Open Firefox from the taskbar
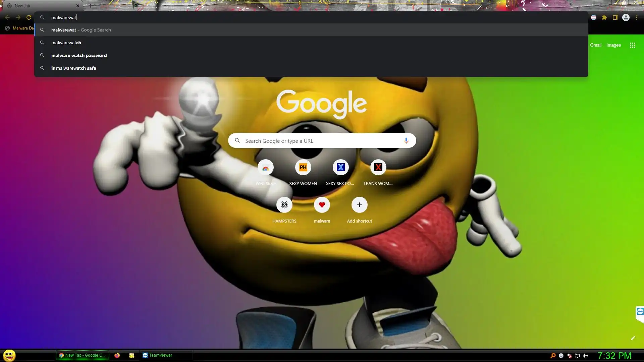The image size is (644, 362). coord(117,355)
